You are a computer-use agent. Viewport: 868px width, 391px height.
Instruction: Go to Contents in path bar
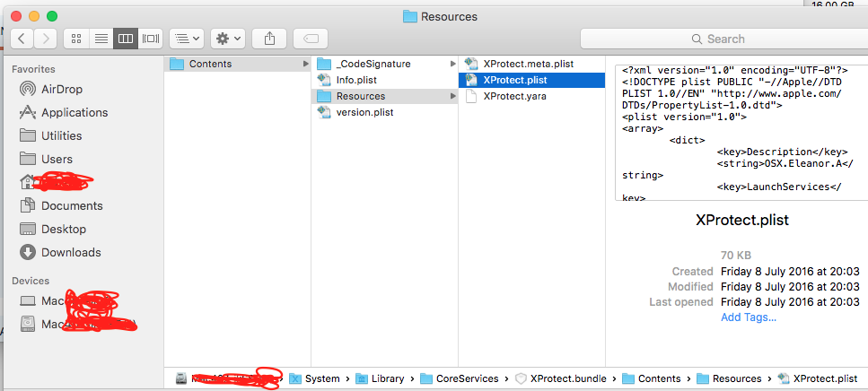click(x=652, y=378)
